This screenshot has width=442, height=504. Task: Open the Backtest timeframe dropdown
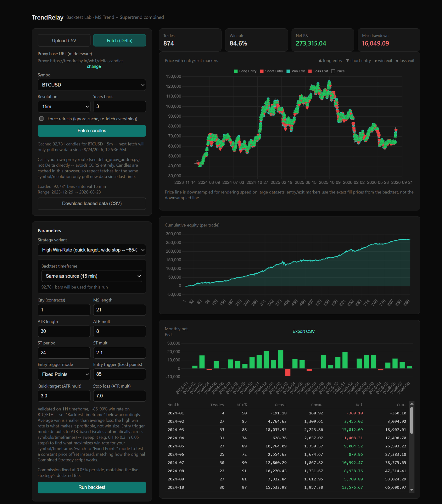92,276
